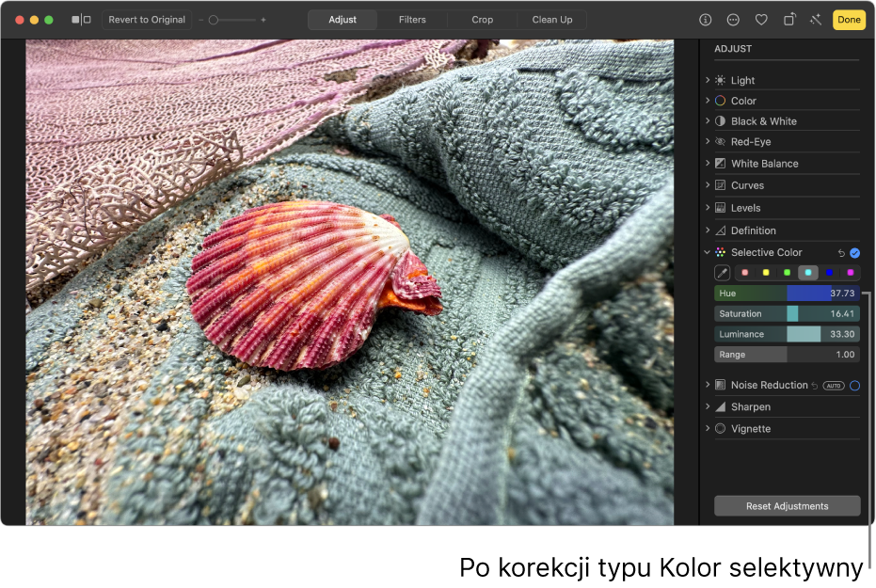Click the show-without-adjustments compare icon
The height and width of the screenshot is (588, 876).
(x=82, y=20)
